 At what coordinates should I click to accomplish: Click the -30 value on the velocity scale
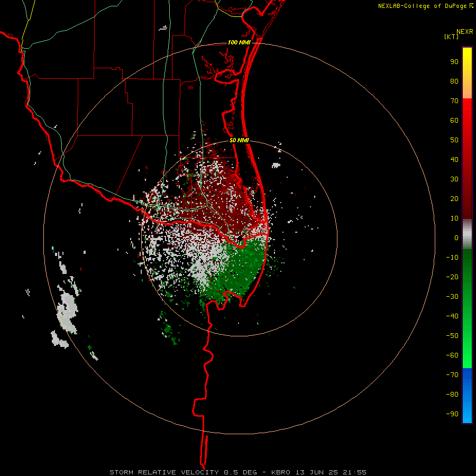[x=452, y=297]
